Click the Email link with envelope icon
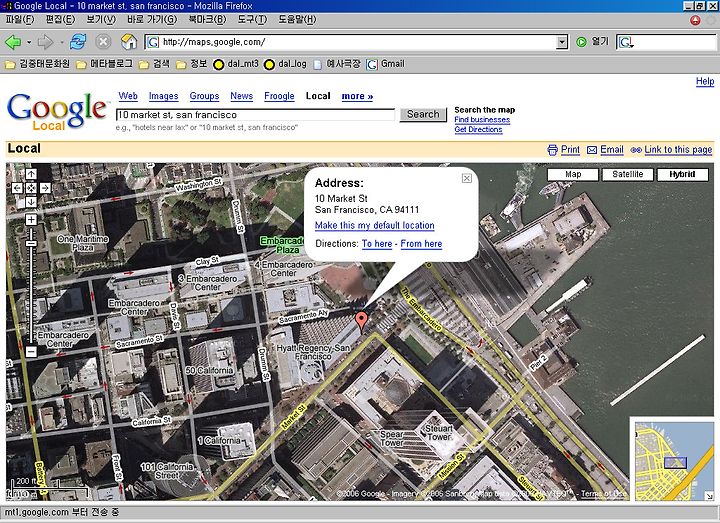 [605, 150]
